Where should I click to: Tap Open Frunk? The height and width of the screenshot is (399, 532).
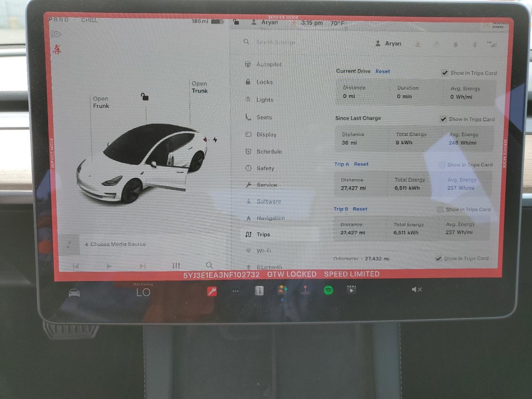(x=101, y=102)
